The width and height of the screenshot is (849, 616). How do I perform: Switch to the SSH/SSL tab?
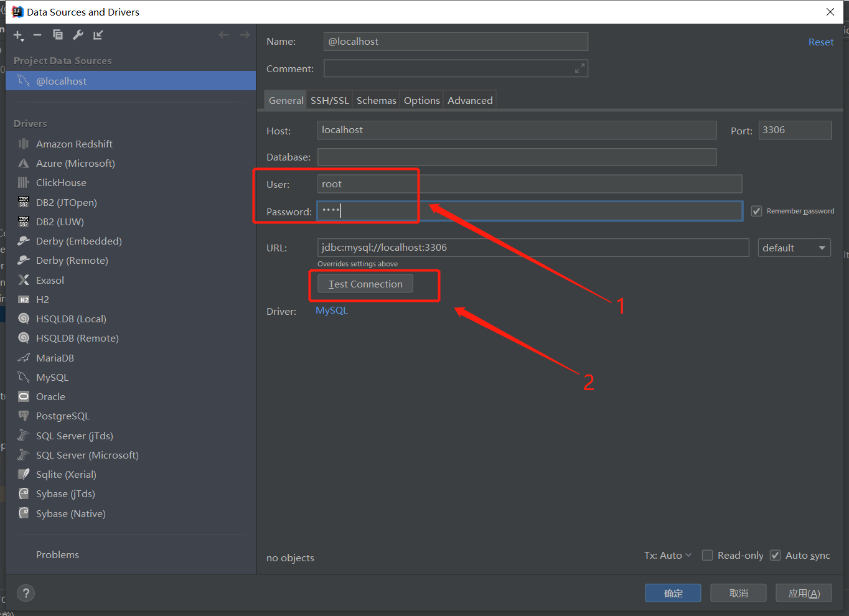click(329, 101)
